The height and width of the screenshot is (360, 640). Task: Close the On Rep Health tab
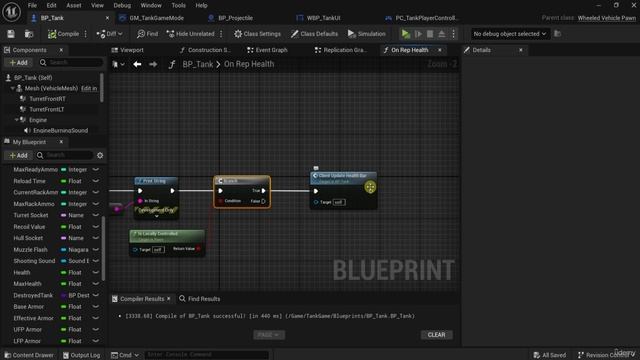440,50
